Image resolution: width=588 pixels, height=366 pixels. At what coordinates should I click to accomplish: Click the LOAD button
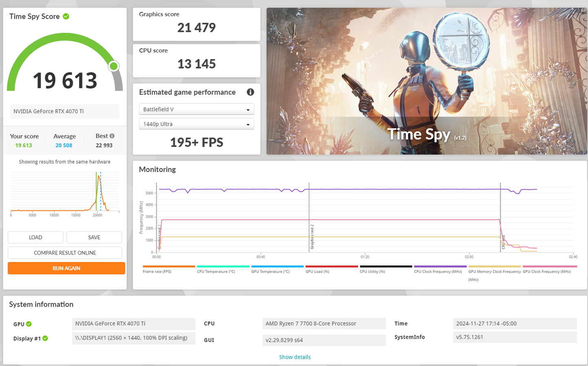tap(35, 237)
